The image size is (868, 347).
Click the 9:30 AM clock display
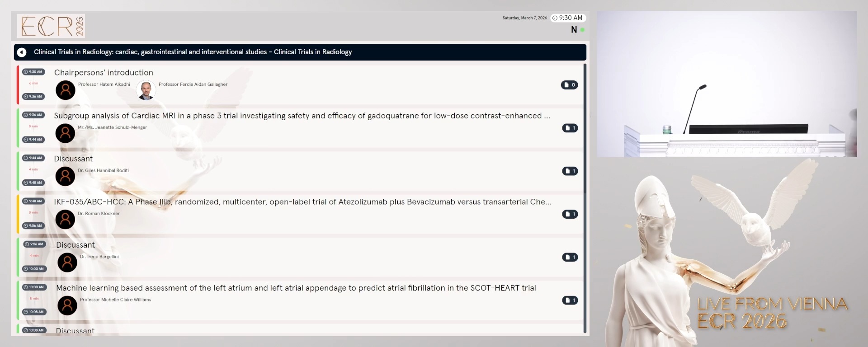pos(568,18)
